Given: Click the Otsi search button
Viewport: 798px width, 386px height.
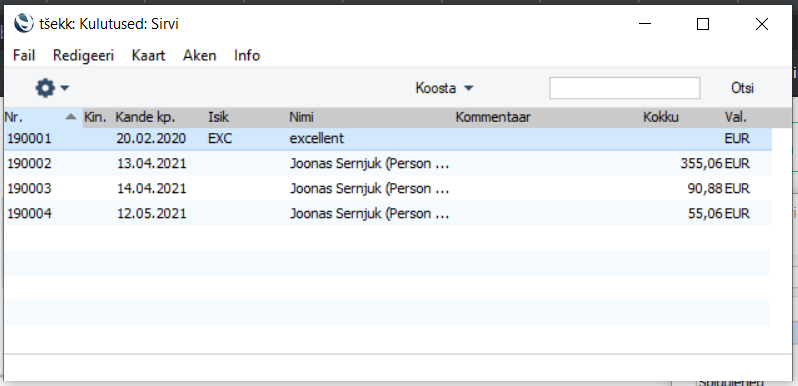Looking at the screenshot, I should pyautogui.click(x=743, y=89).
